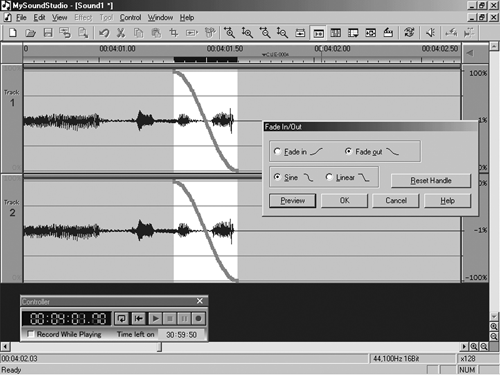This screenshot has height=375, width=500.
Task: Click the Help button in the fade dialog
Action: pos(447,201)
